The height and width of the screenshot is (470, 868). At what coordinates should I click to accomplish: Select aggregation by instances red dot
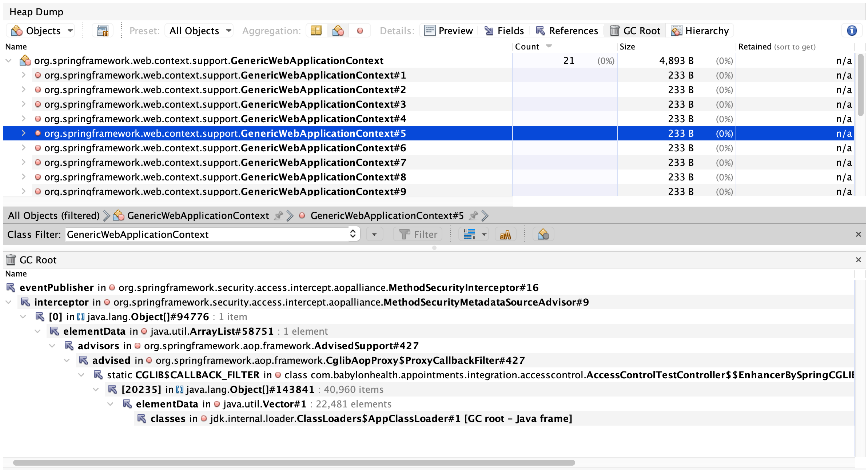[360, 31]
